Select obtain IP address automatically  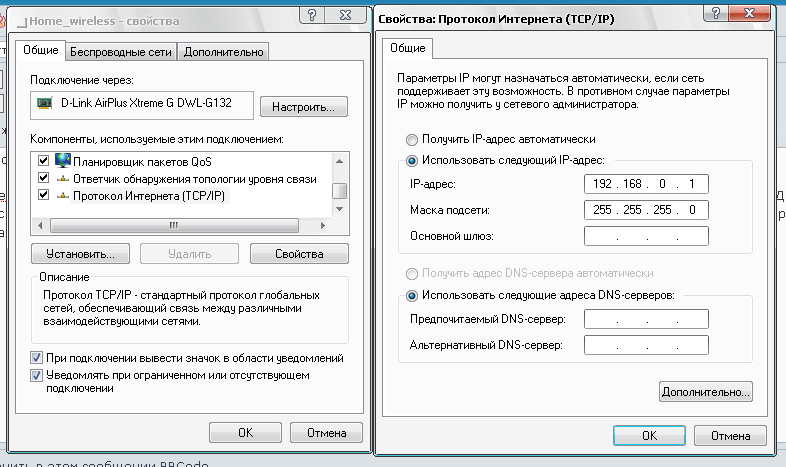[411, 139]
